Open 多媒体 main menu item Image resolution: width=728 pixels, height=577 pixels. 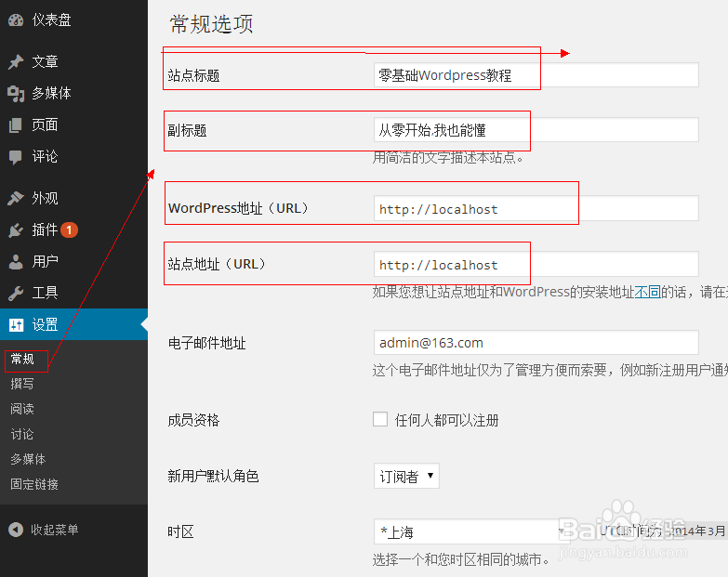pos(51,93)
